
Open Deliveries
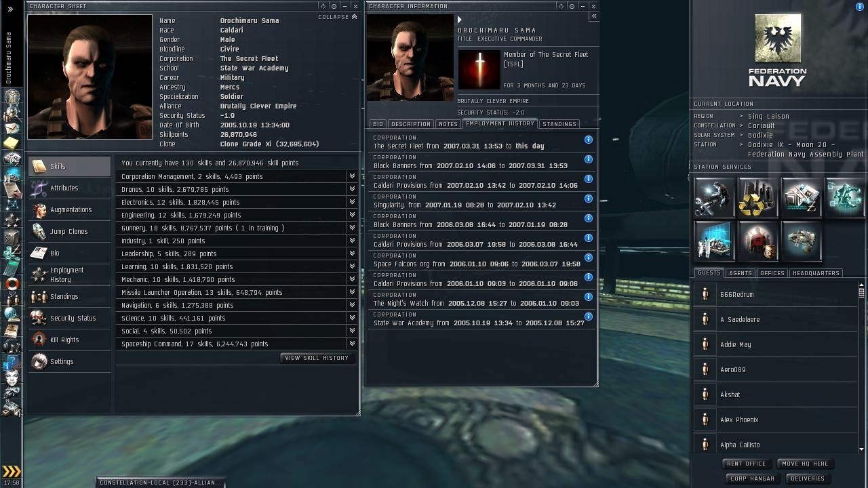click(x=808, y=479)
